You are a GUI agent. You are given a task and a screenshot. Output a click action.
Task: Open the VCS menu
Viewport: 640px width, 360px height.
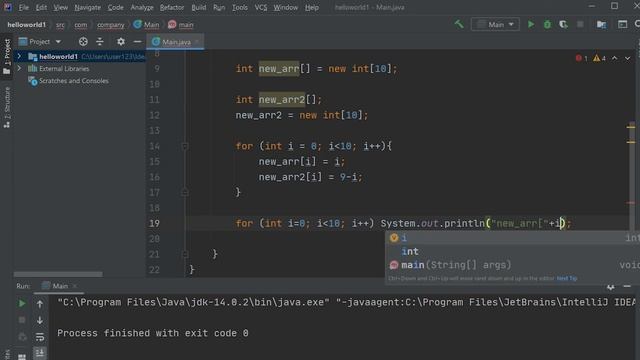click(261, 7)
